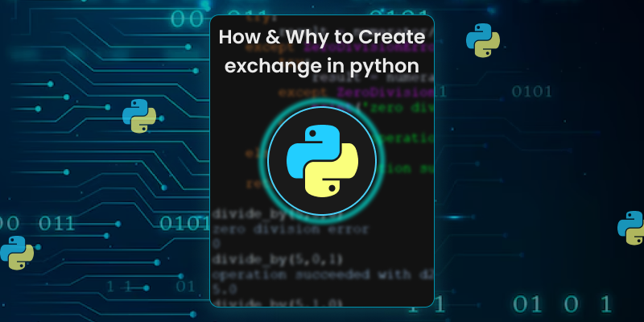The height and width of the screenshot is (322, 644).
Task: Click the cropped Python logo at right edge
Action: coord(632,228)
